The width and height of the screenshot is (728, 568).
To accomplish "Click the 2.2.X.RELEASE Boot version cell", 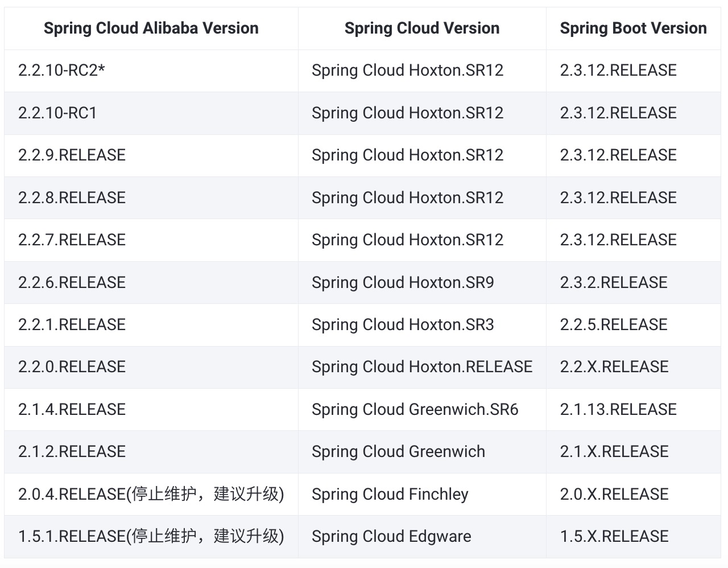I will point(634,367).
